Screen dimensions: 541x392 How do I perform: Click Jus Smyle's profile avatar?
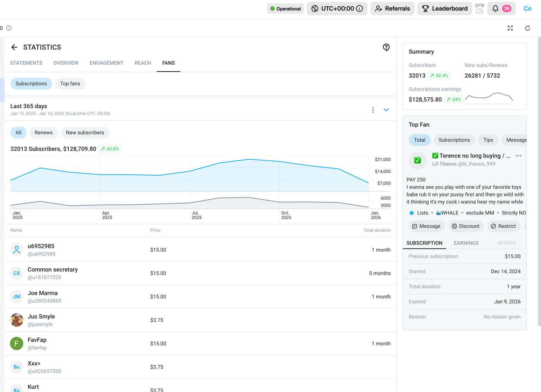[16, 320]
